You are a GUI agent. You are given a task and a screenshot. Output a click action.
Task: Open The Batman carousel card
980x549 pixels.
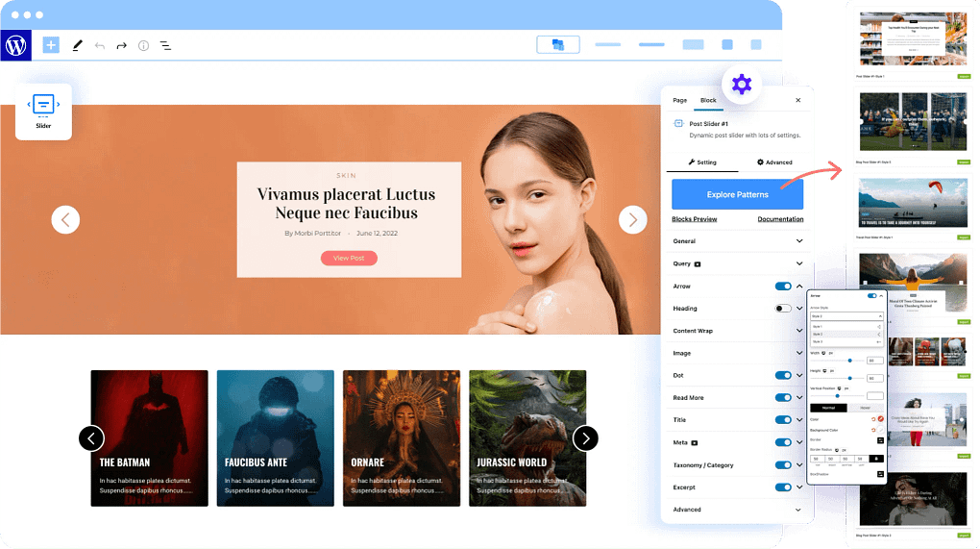[x=149, y=438]
